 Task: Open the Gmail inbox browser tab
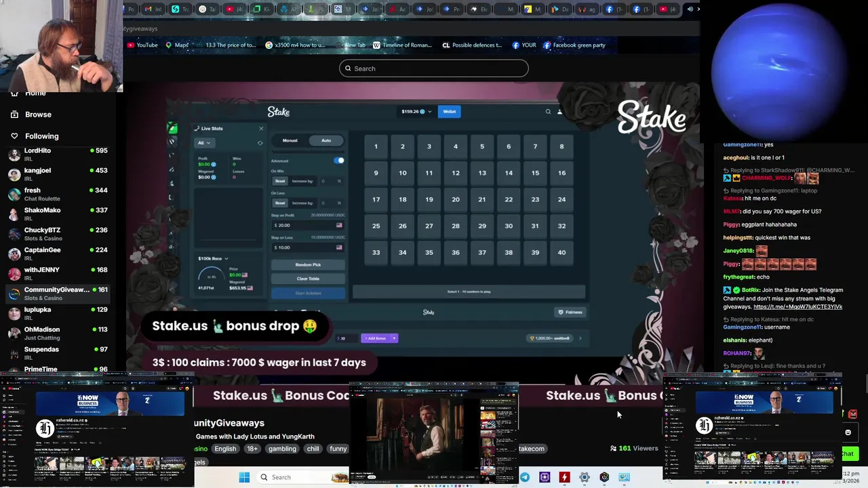pos(152,9)
